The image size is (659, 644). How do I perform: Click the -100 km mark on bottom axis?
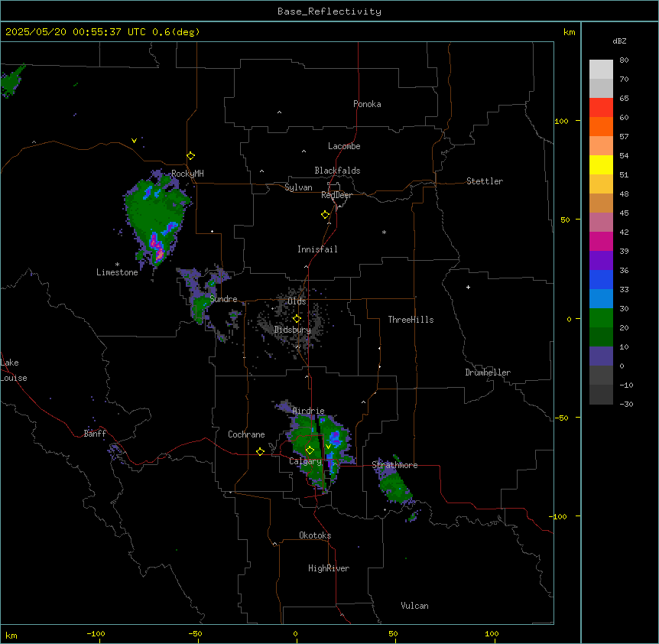click(x=96, y=633)
